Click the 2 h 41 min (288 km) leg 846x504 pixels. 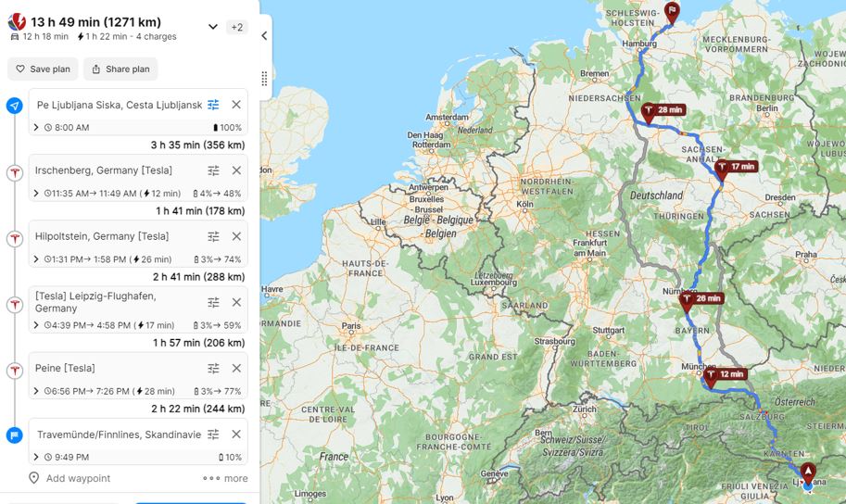[198, 276]
